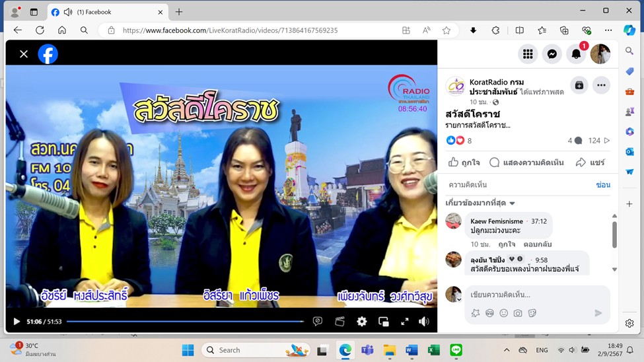Go back in browser

click(x=18, y=30)
